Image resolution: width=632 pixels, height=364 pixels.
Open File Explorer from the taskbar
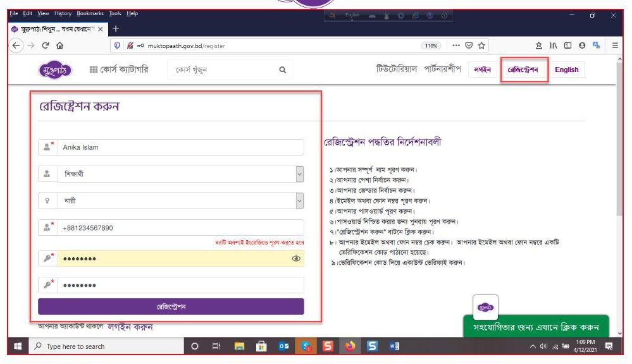(240, 346)
